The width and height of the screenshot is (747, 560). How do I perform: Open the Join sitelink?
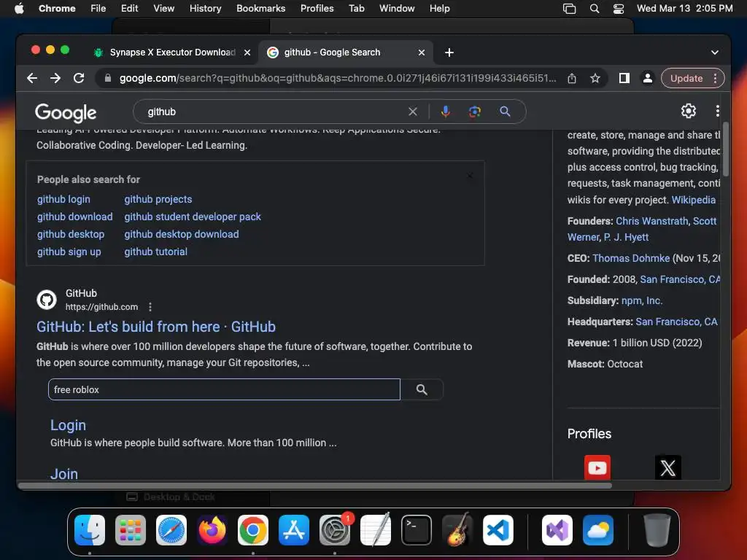(64, 474)
